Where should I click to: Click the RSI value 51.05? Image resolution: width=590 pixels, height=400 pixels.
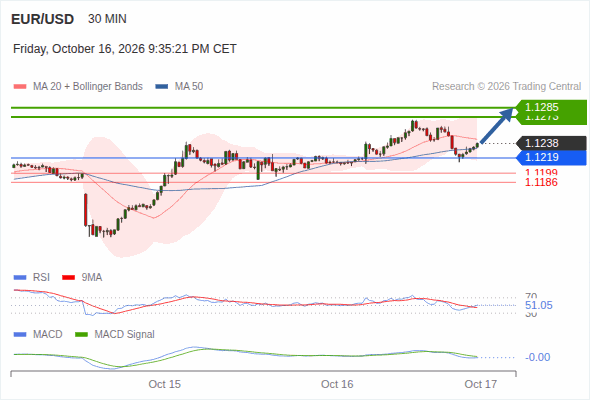tap(539, 305)
